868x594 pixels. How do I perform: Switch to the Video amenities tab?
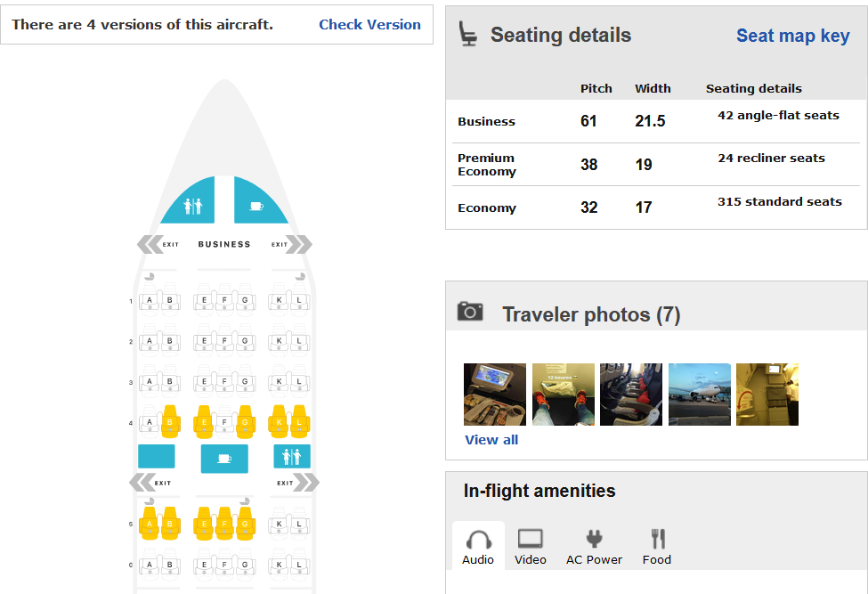[x=531, y=547]
